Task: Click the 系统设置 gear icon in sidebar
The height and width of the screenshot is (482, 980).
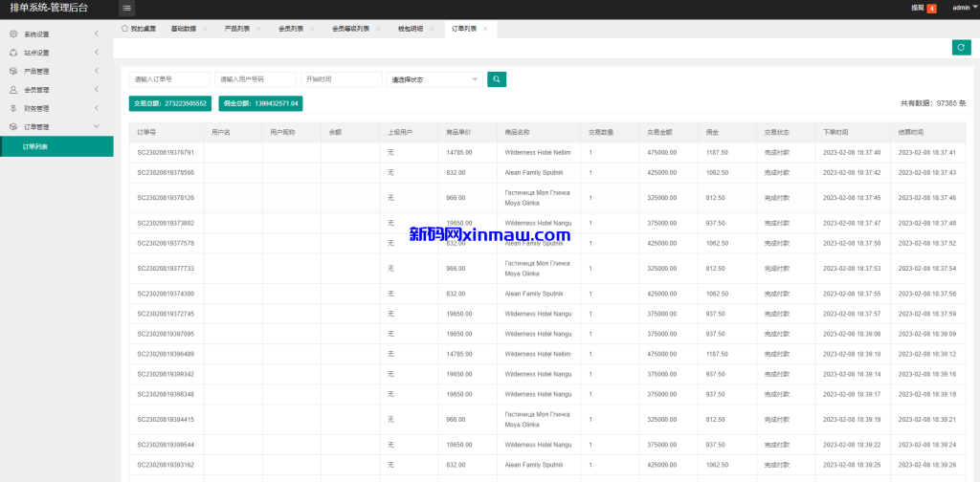Action: click(x=13, y=34)
